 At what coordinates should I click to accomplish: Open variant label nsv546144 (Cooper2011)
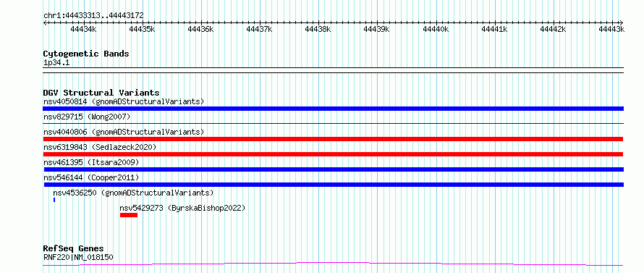[x=91, y=177]
